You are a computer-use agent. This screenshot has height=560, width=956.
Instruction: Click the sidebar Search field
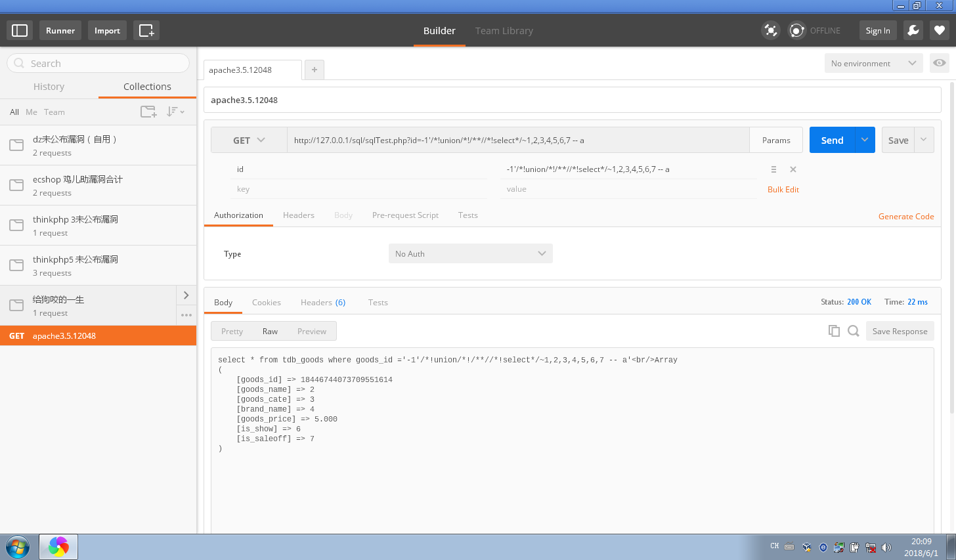point(98,63)
